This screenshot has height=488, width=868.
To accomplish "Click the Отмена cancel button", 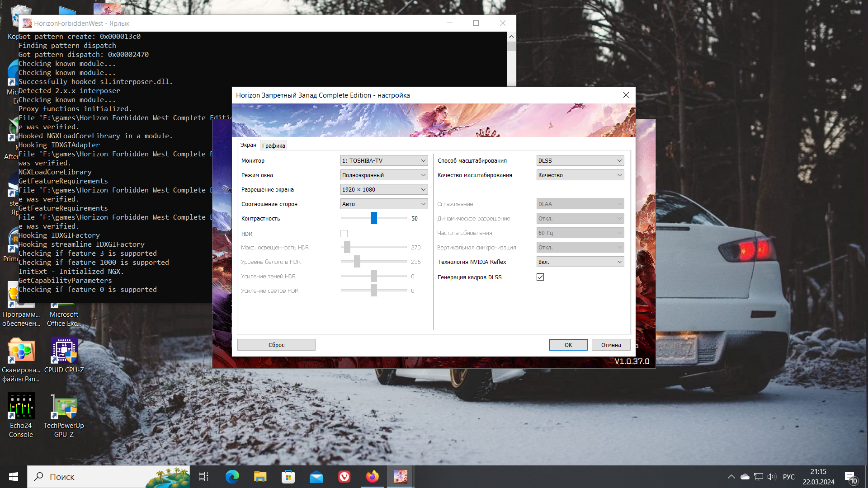I will coord(611,345).
